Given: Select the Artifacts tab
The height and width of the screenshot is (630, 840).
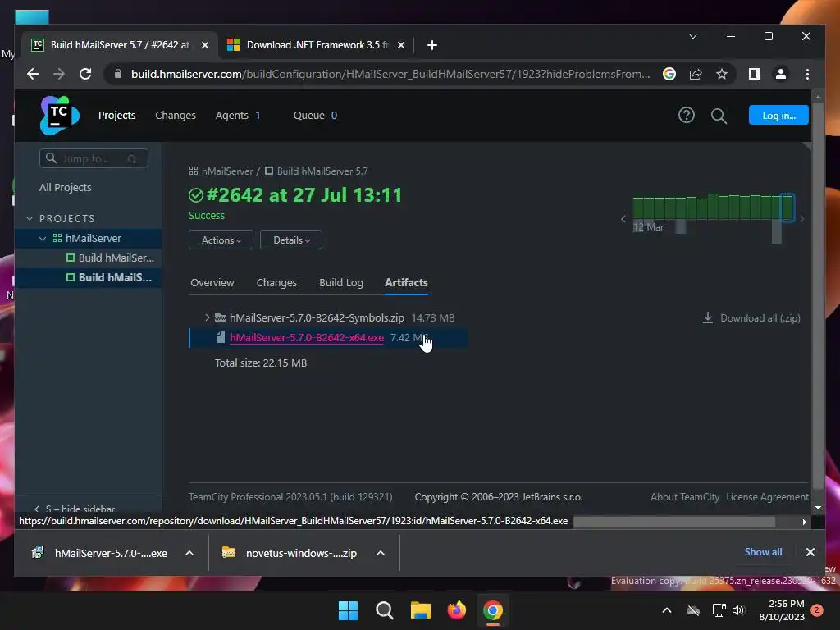Looking at the screenshot, I should 406,282.
